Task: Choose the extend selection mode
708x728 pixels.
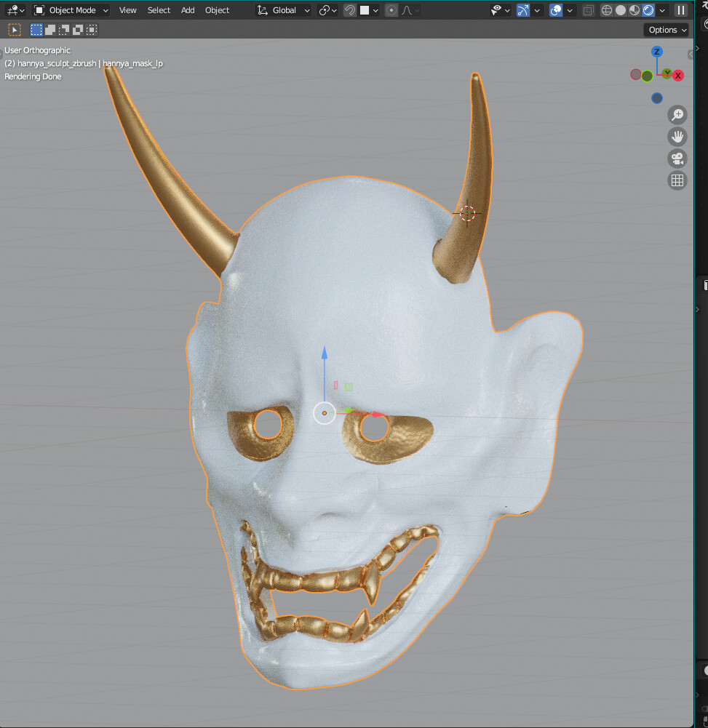Action: pyautogui.click(x=49, y=30)
